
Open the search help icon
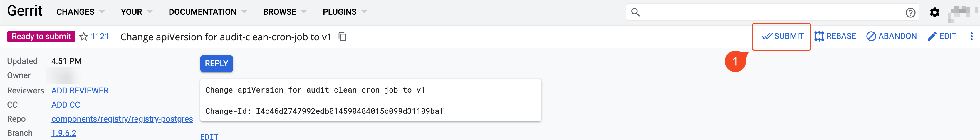tap(910, 13)
